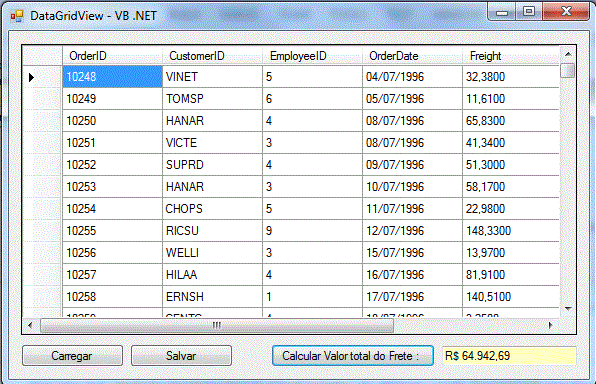Select cell OrderID 10256
This screenshot has height=384, width=596.
[x=113, y=253]
